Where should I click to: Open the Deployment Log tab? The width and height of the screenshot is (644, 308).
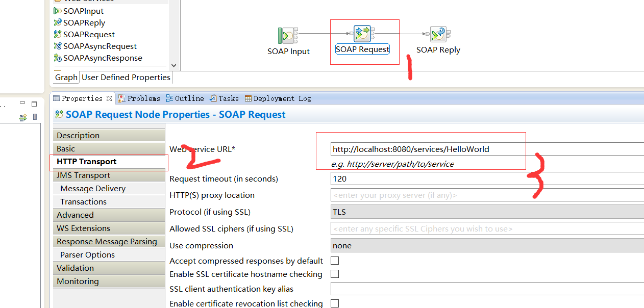pos(278,98)
